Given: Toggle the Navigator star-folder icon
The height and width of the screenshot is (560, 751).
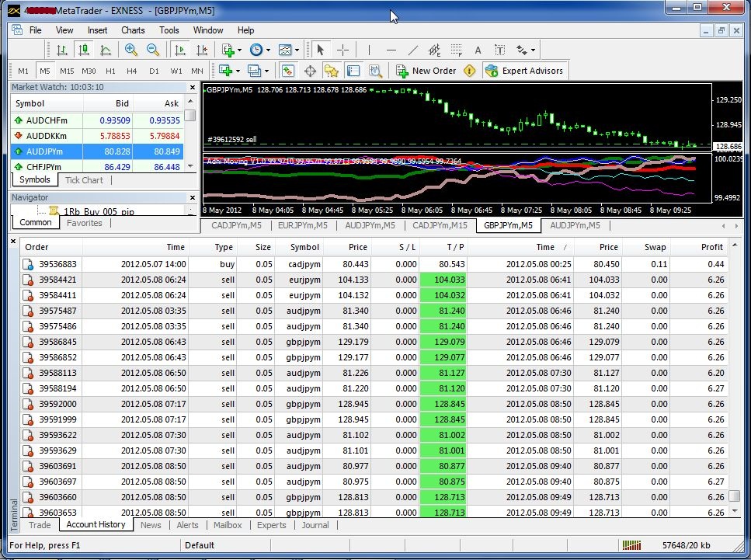Looking at the screenshot, I should (332, 71).
